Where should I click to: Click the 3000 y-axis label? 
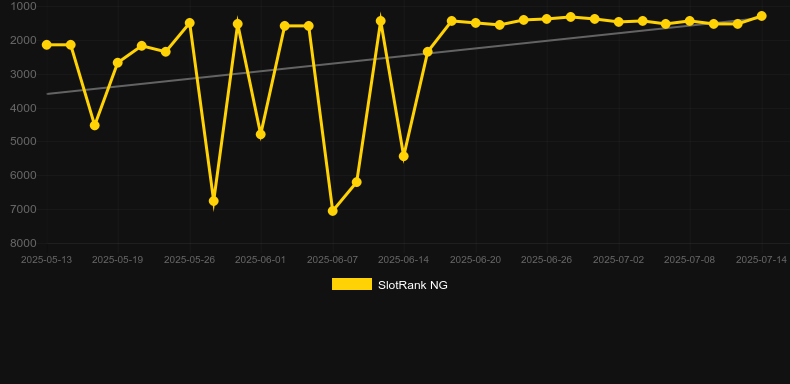(23, 74)
